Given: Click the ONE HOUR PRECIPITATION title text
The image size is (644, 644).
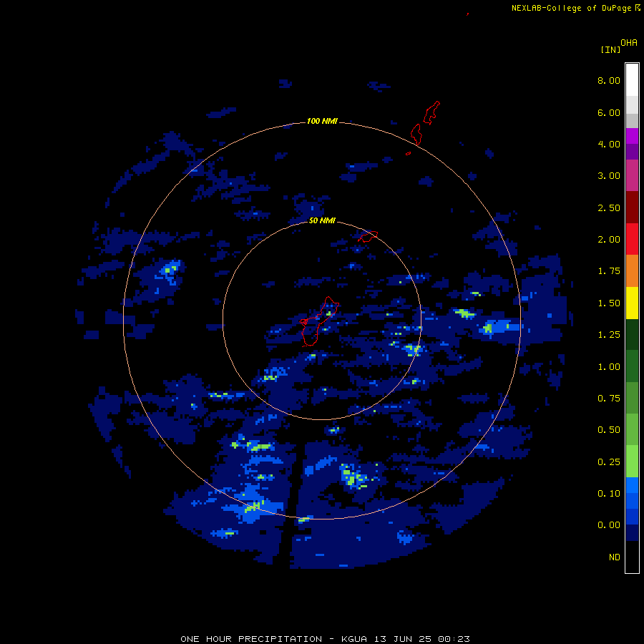Looking at the screenshot, I should pos(251,639).
